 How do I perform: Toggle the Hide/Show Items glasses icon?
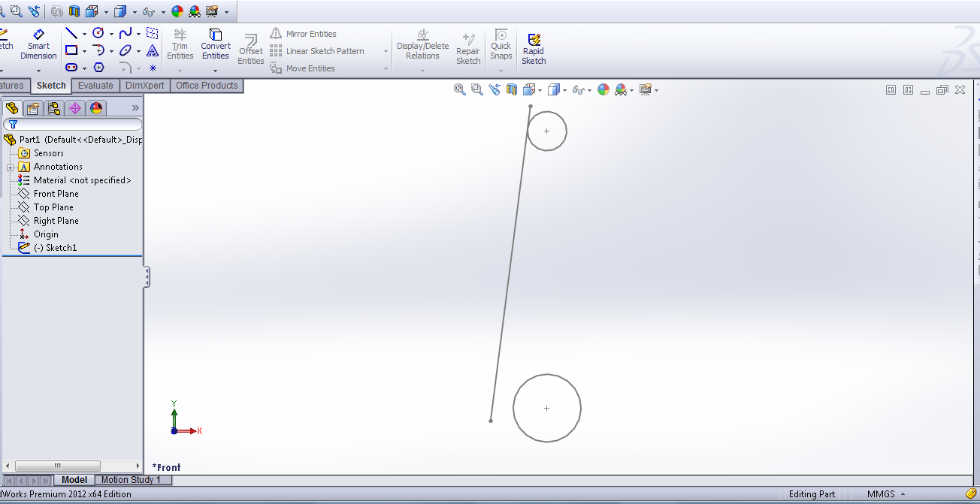578,89
